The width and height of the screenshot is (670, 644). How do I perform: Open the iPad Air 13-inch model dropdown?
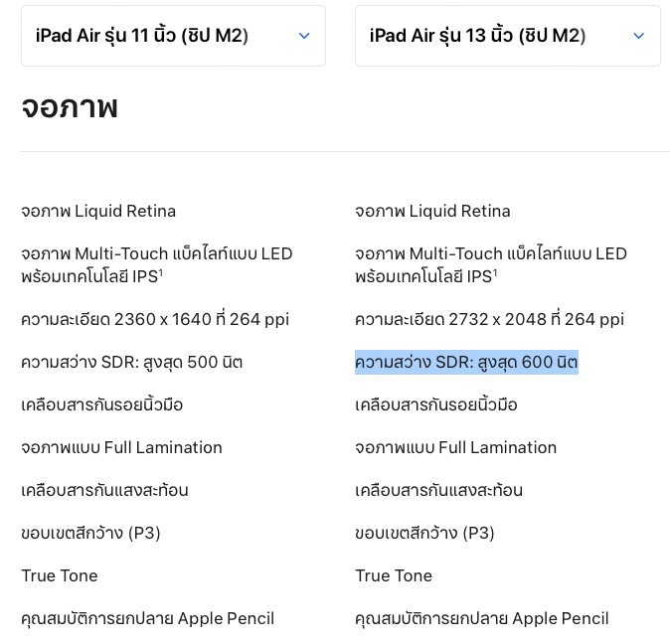[507, 36]
